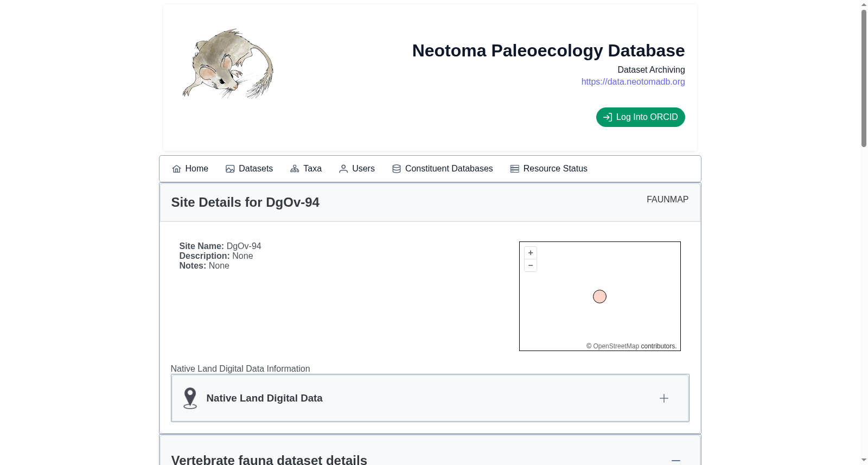The image size is (868, 465).
Task: Click the Neotoma Paleoecology Database title
Action: click(x=548, y=50)
